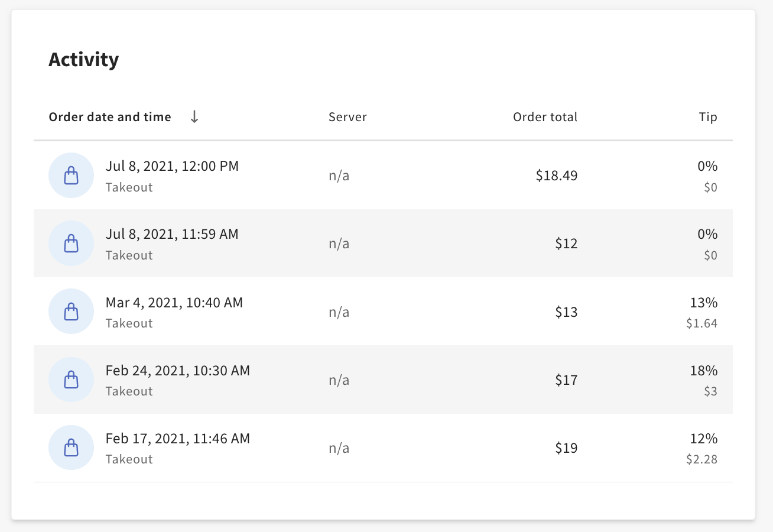
Task: Open the $13 order from Mar 4
Action: click(384, 311)
